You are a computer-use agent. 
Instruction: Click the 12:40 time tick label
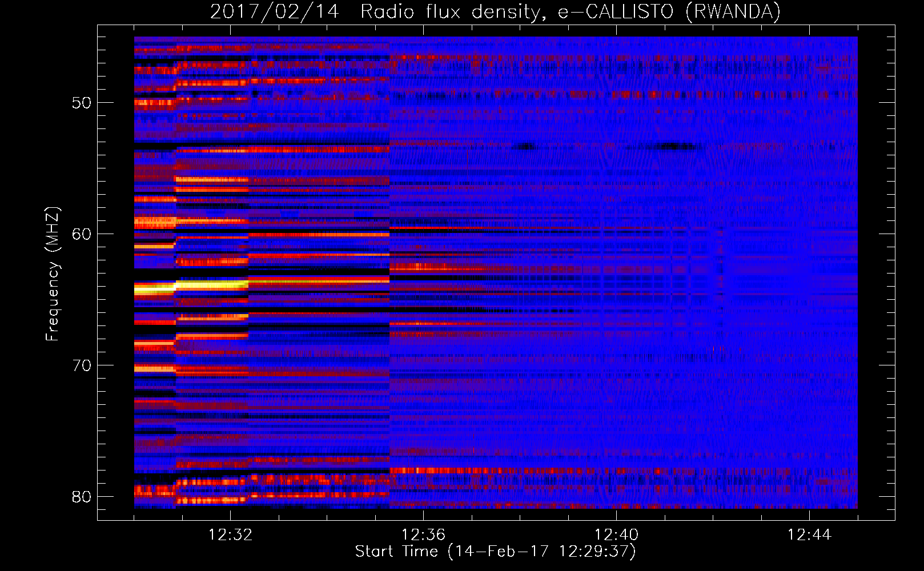pyautogui.click(x=616, y=535)
